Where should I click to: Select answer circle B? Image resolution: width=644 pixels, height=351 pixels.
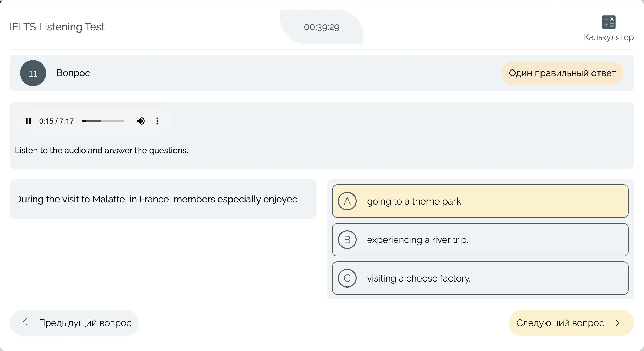pos(347,240)
